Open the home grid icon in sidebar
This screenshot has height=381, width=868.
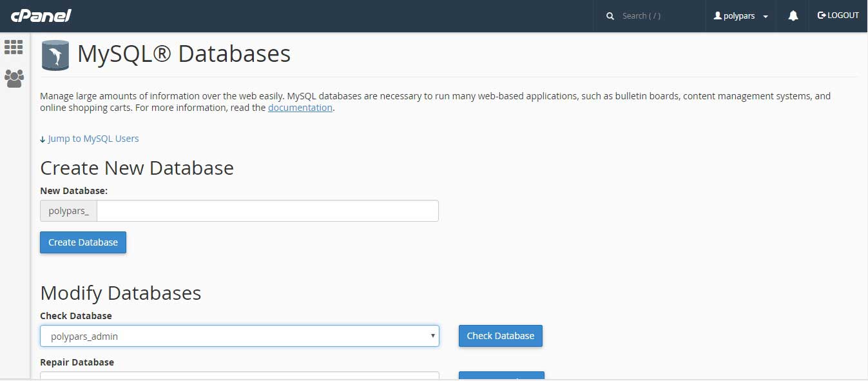point(14,47)
